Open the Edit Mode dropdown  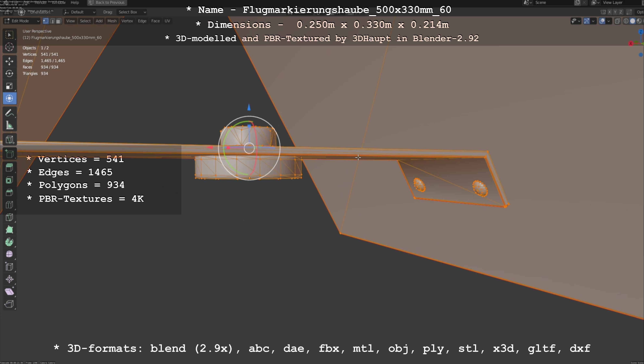click(x=22, y=21)
